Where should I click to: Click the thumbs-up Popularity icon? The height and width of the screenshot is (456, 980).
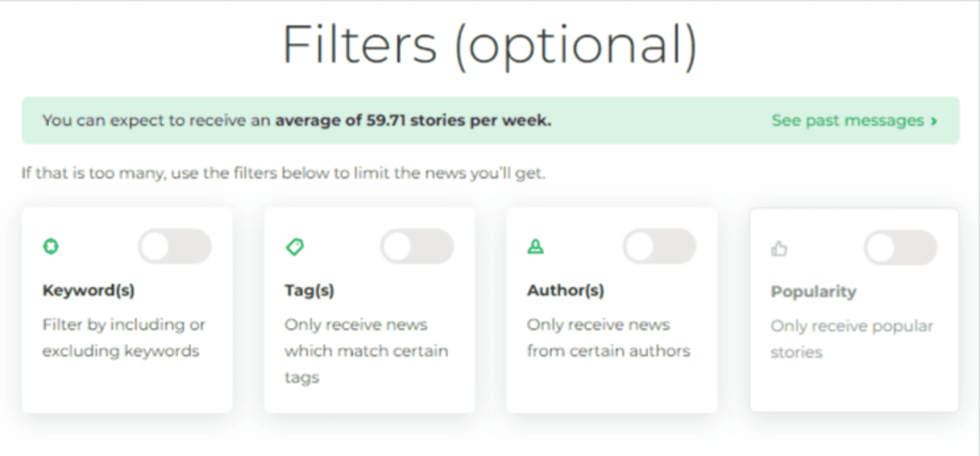pos(779,248)
